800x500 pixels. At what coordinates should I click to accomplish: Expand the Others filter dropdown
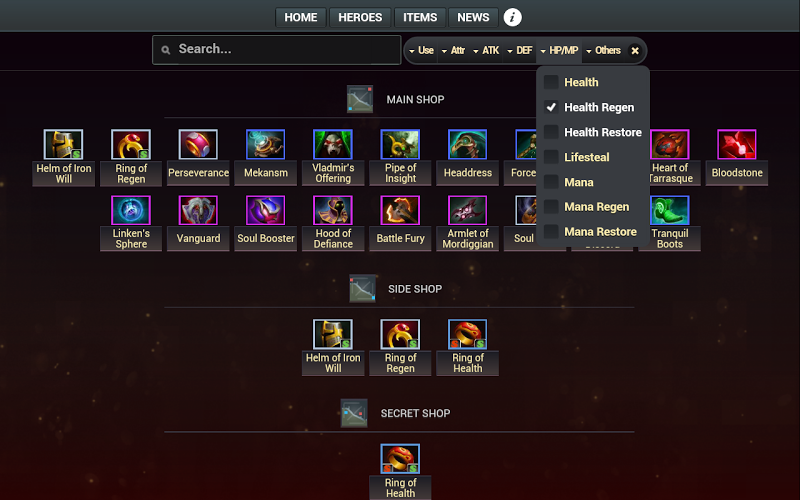[603, 51]
